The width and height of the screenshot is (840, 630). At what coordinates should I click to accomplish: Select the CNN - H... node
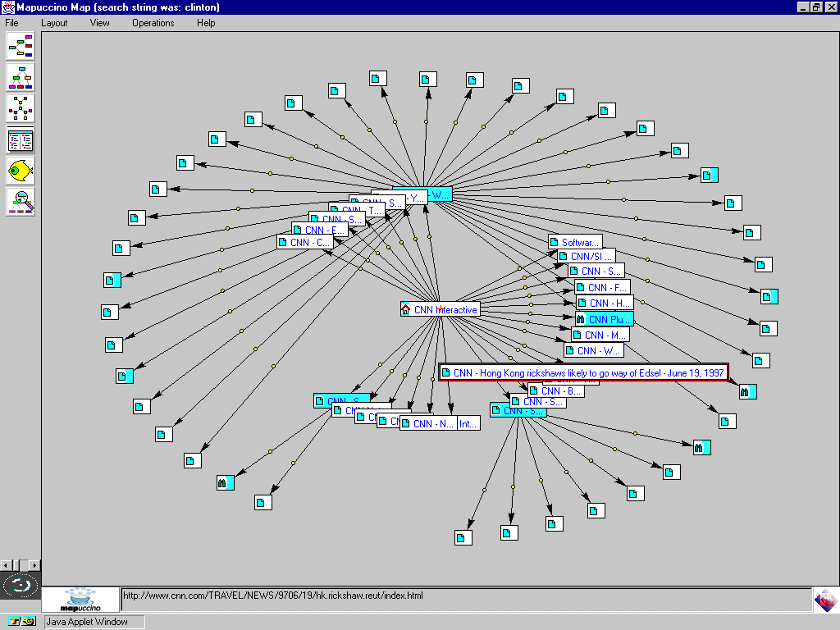[x=605, y=304]
